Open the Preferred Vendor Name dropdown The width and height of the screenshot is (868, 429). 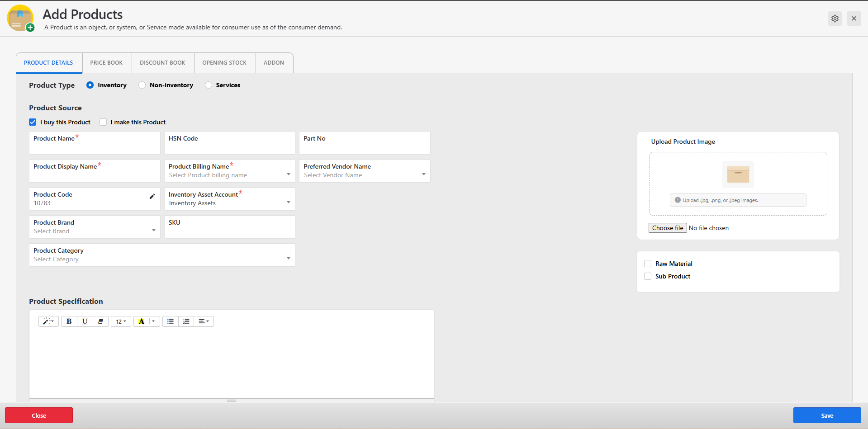pyautogui.click(x=364, y=171)
